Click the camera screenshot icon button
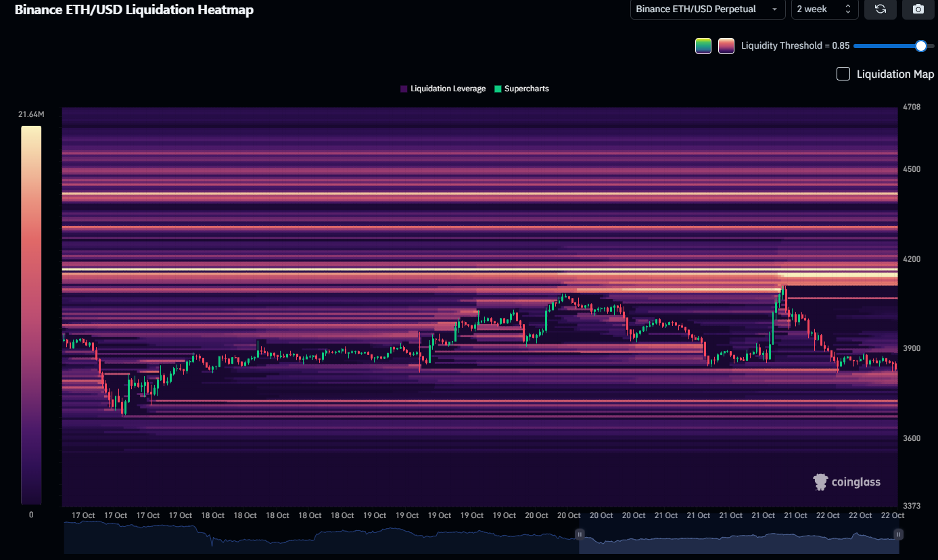938x560 pixels. (x=918, y=9)
